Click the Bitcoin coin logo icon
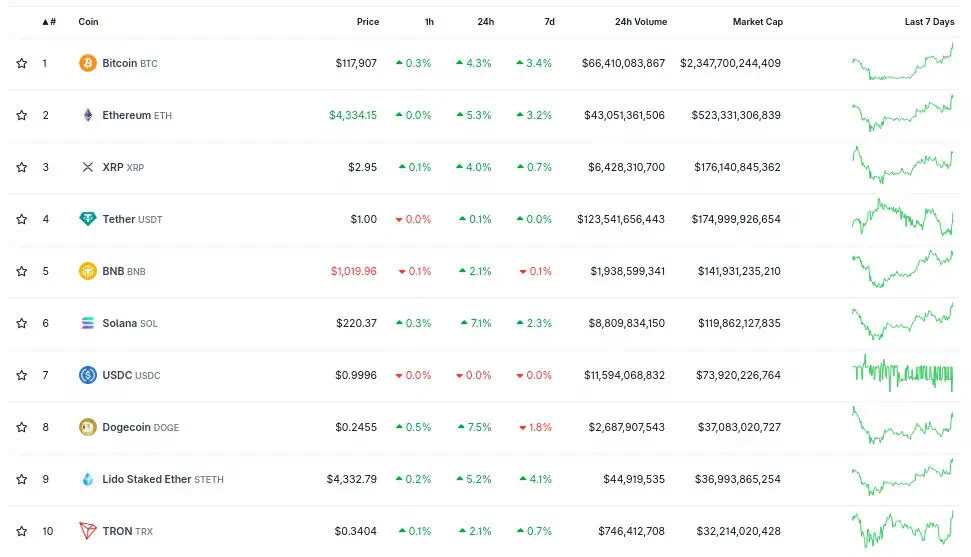Viewport: 971px width, 557px height. click(x=88, y=63)
